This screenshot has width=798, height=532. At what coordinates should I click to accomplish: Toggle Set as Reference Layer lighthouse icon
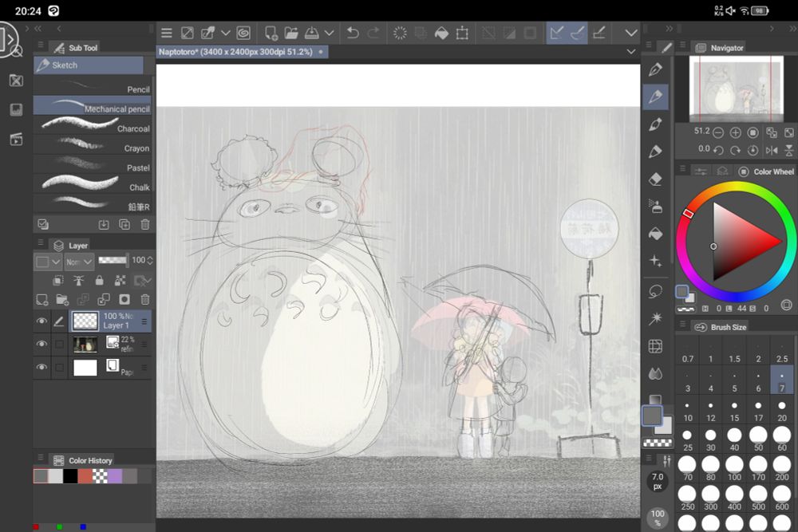click(79, 280)
